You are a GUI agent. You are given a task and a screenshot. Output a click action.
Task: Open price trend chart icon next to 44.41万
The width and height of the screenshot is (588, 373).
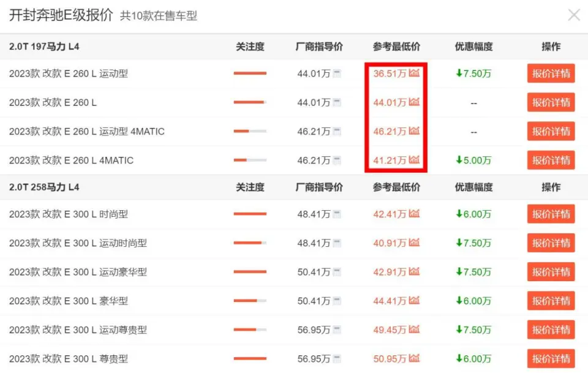[414, 300]
